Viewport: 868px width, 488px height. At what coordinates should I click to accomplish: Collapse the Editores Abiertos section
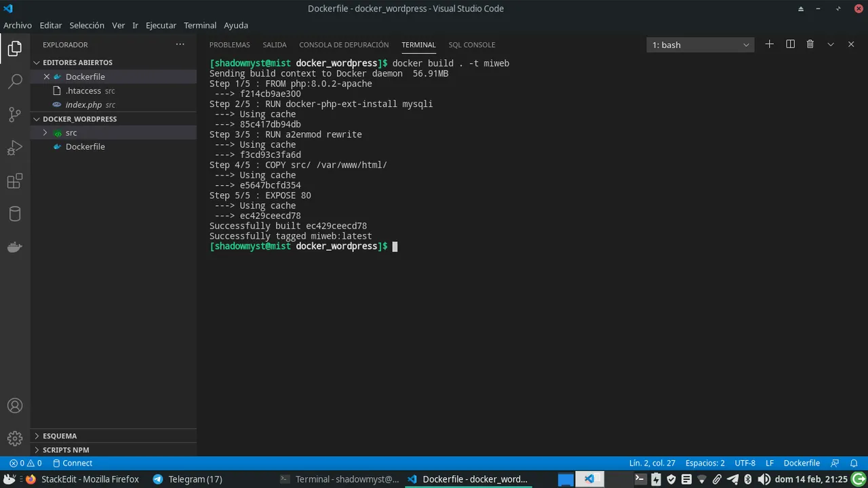coord(77,62)
